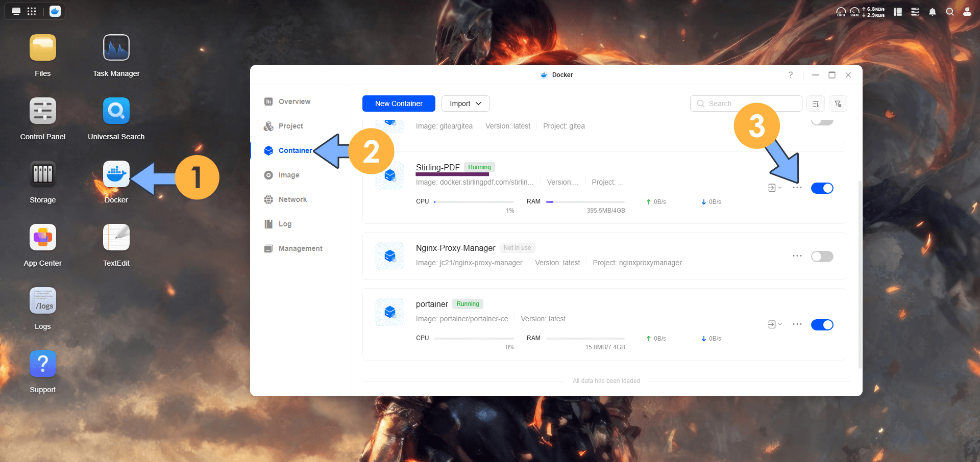Open Universal Search desktop icon

click(116, 111)
